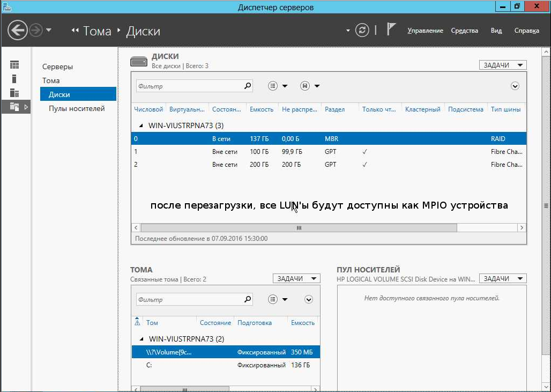This screenshot has width=551, height=392.
Task: Open ЗАДАЧИ dropdown for volumes
Action: [296, 278]
